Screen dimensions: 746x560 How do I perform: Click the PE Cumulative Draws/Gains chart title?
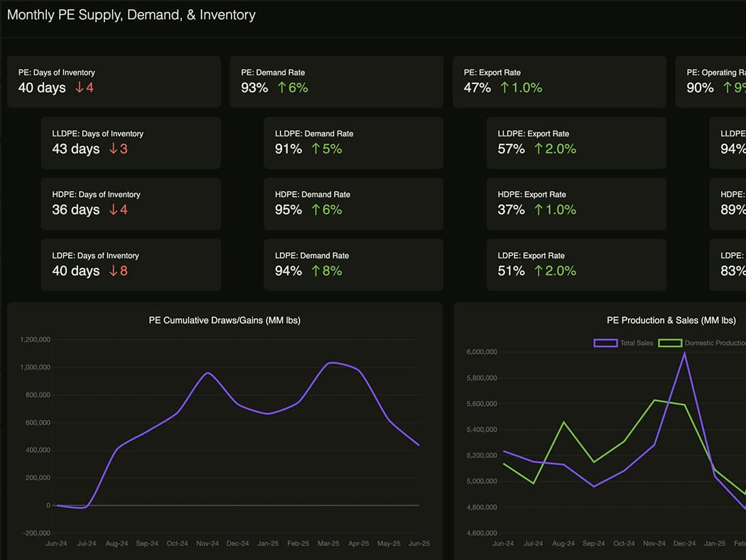[x=225, y=321]
